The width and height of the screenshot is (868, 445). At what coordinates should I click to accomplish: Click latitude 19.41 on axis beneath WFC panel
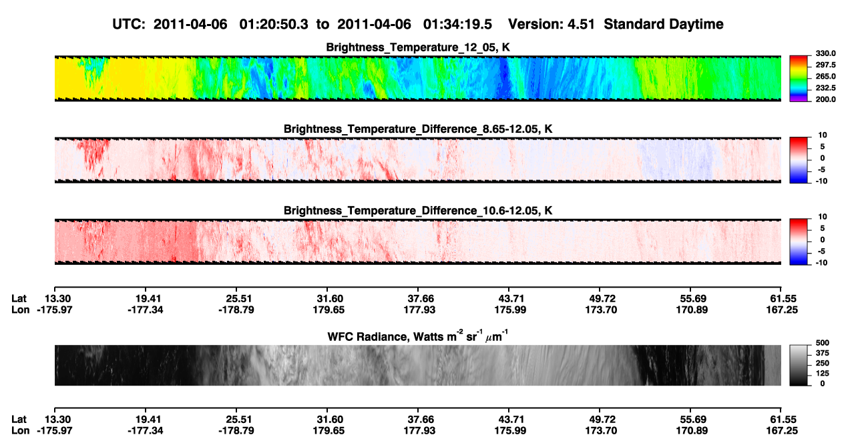coord(146,419)
